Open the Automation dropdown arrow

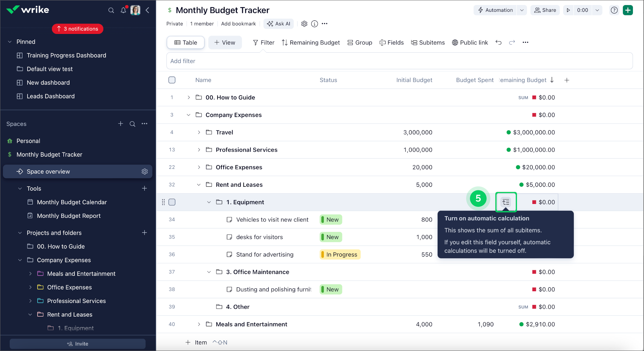[x=522, y=10]
